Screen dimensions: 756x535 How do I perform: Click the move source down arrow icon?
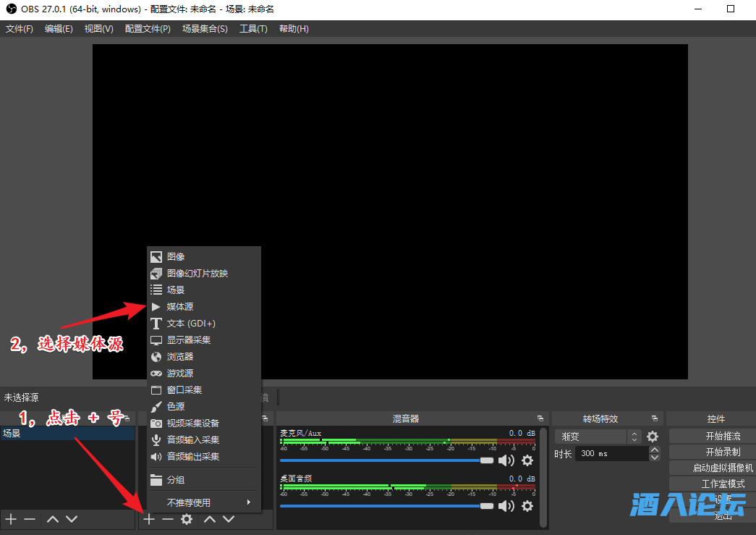click(x=229, y=519)
